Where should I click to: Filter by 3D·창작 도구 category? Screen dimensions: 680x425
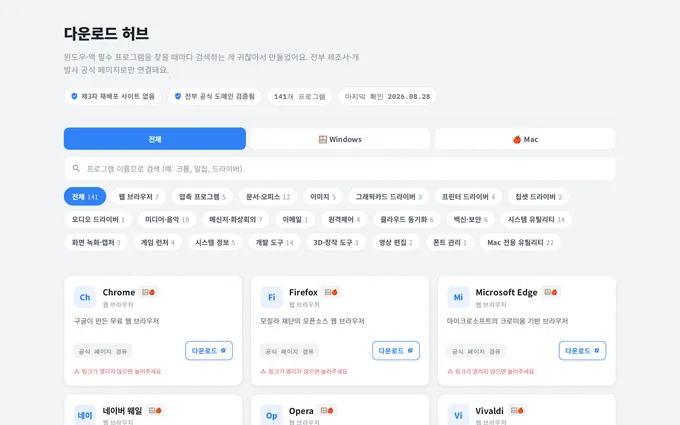(336, 242)
